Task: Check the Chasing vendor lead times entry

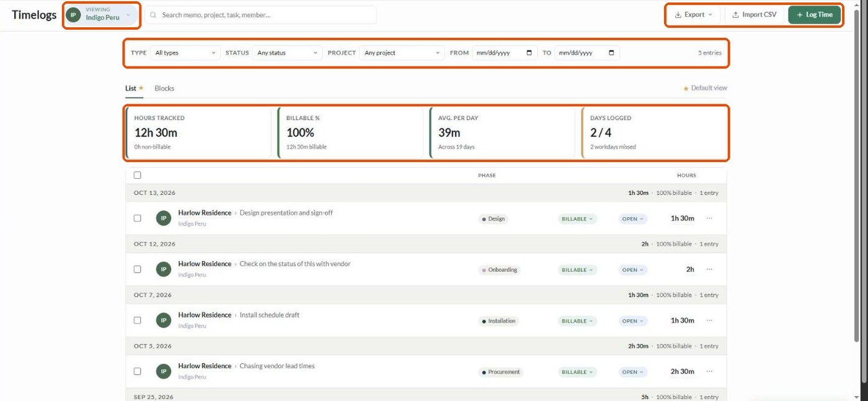Action: (138, 371)
